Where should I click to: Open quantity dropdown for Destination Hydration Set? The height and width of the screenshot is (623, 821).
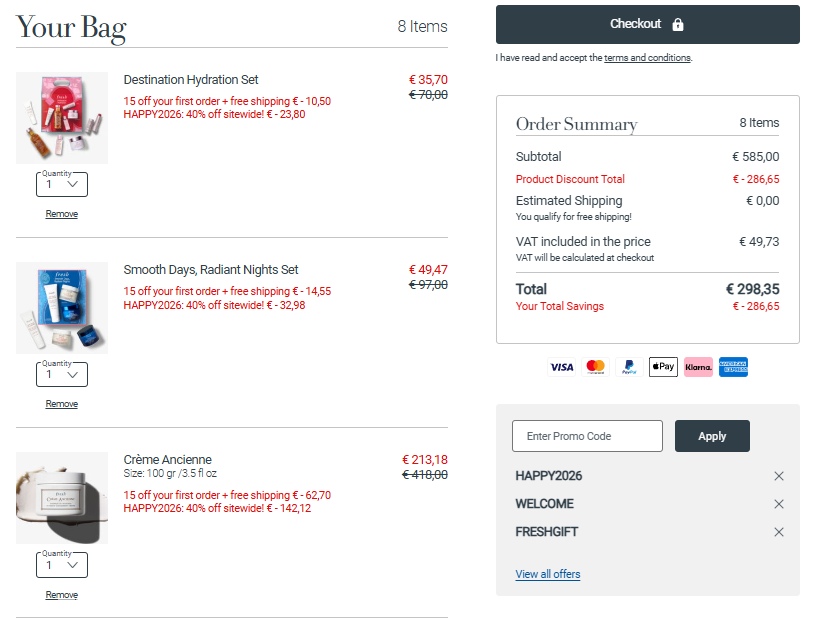pyautogui.click(x=62, y=184)
